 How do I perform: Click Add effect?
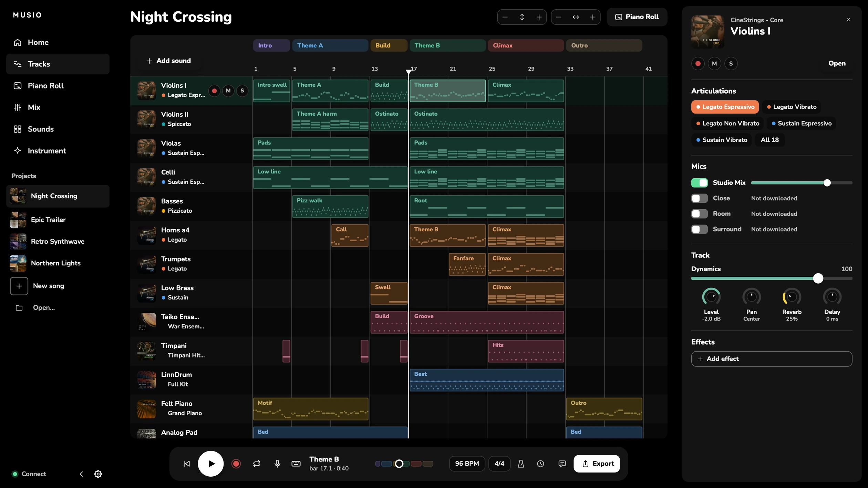772,359
